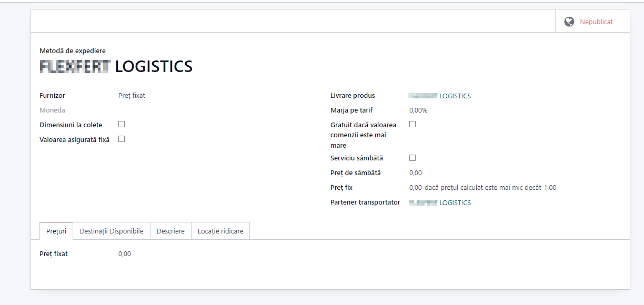The image size is (644, 305).
Task: Click the Serviciu sâmbătă label
Action: pyautogui.click(x=357, y=158)
